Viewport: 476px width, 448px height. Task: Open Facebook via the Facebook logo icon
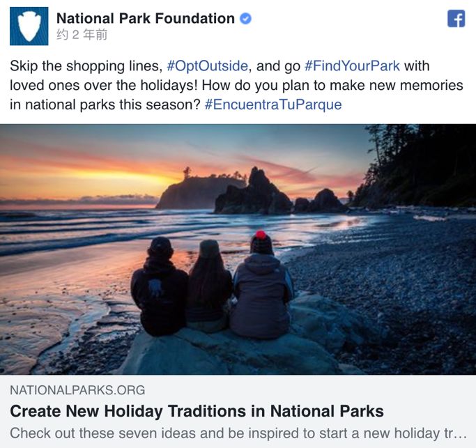(456, 19)
